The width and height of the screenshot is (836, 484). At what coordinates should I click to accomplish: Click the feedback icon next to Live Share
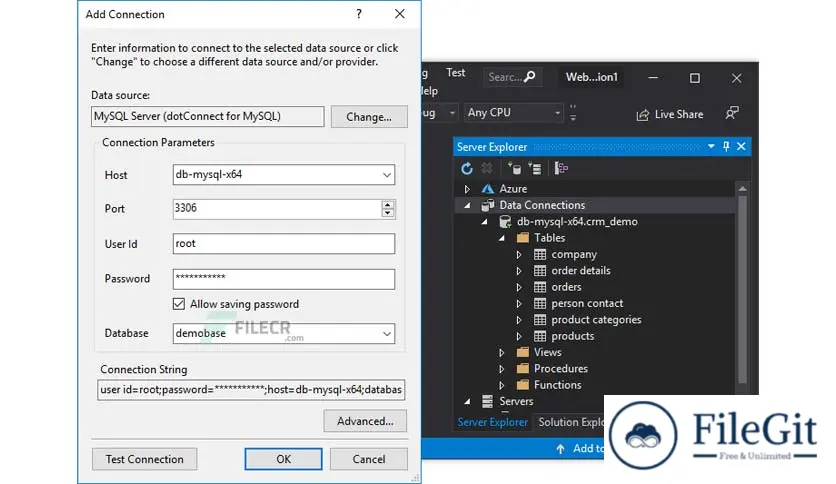[x=732, y=113]
